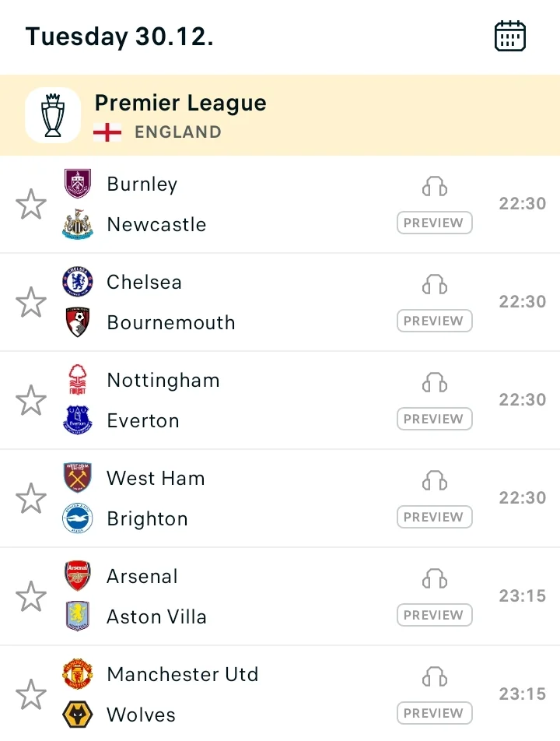Click the audio headphones icon for Burnley match
This screenshot has width=560, height=741.
point(435,187)
